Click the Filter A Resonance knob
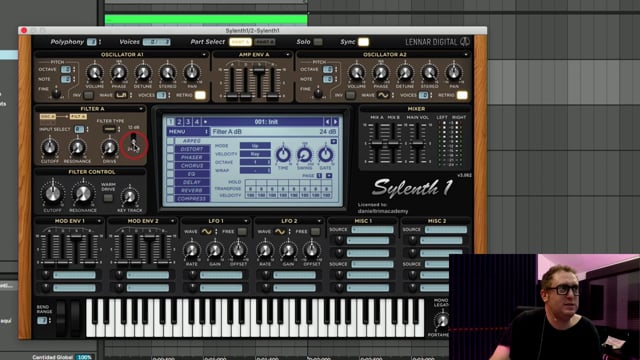The width and height of the screenshot is (640, 360). (77, 147)
